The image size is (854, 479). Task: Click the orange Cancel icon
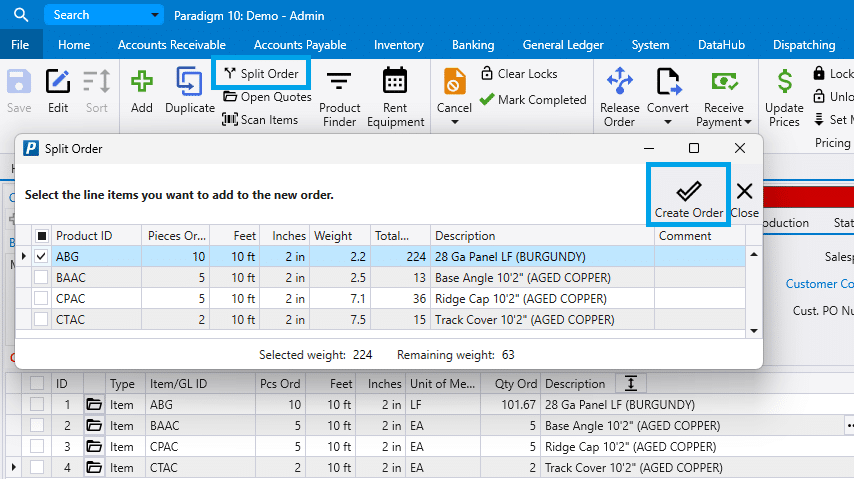[455, 82]
